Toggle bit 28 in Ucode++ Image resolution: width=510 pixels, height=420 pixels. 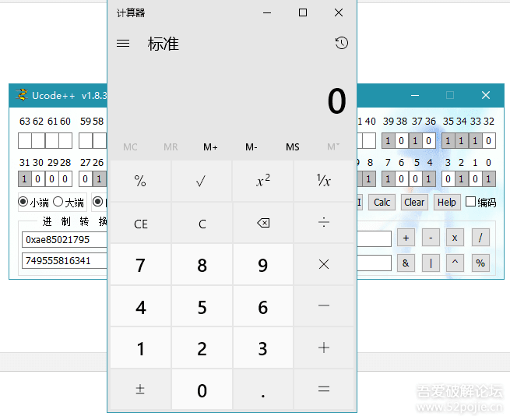(x=65, y=178)
